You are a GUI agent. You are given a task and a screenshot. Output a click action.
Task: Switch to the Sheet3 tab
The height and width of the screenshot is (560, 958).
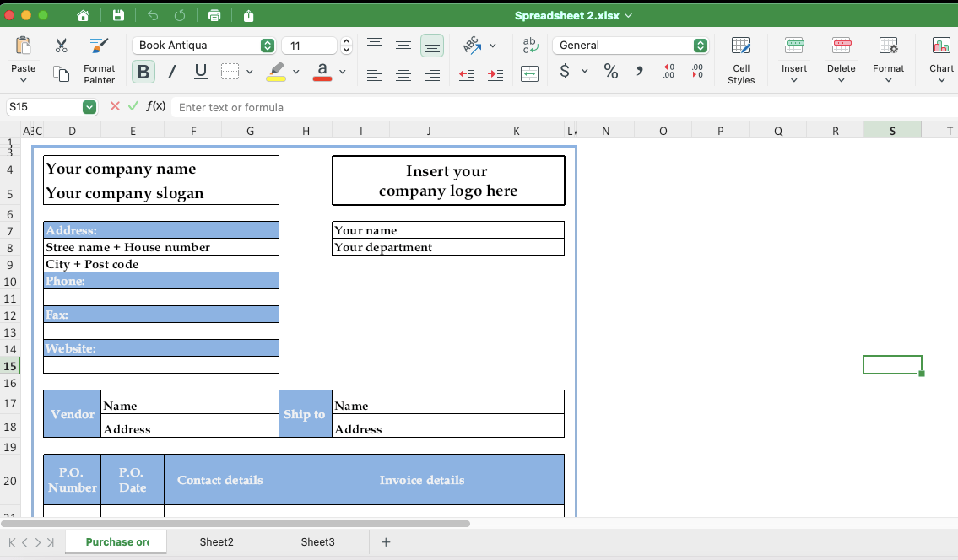click(317, 541)
